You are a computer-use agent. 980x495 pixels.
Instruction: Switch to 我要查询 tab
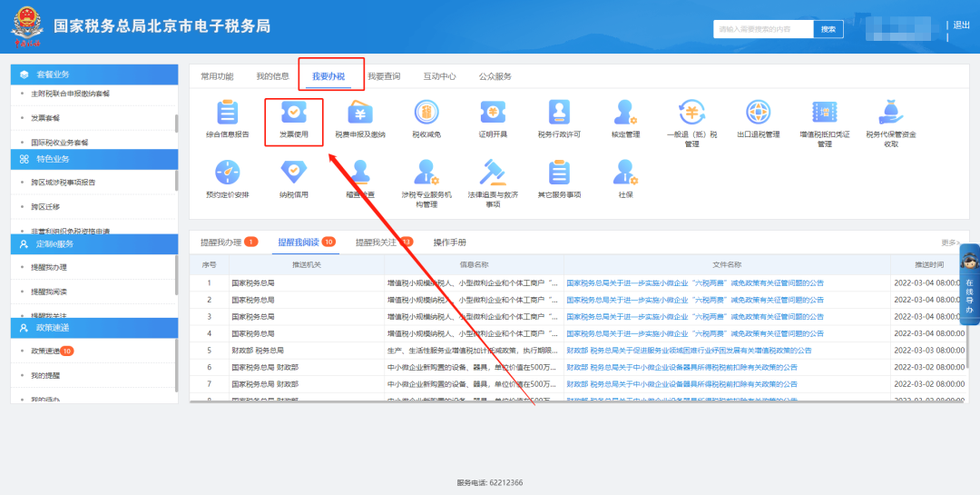coord(384,77)
